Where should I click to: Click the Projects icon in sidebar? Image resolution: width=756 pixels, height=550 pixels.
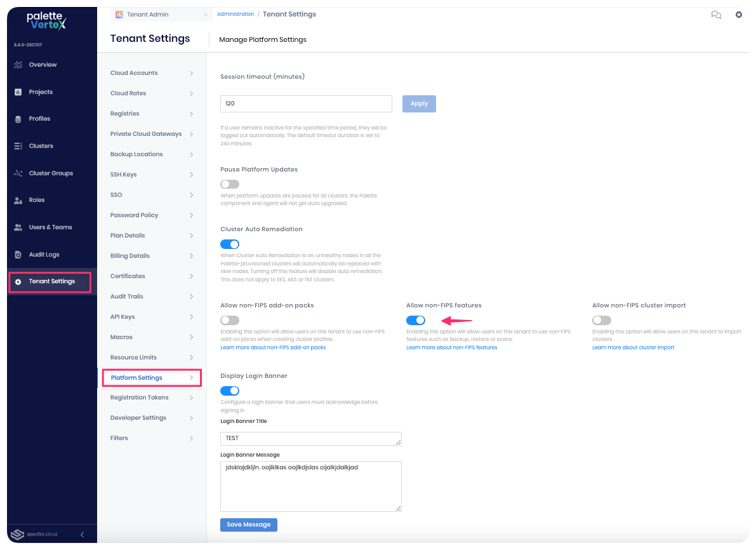coord(18,92)
